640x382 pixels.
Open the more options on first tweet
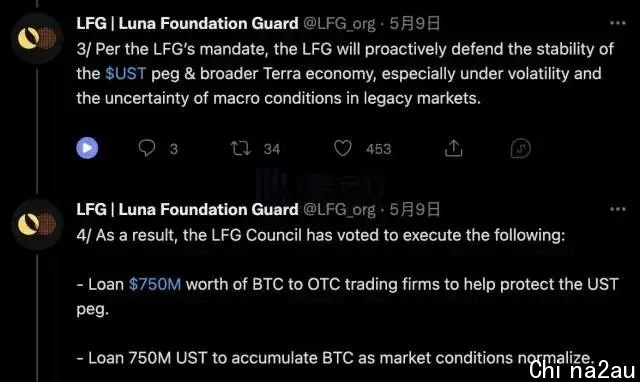tap(618, 23)
